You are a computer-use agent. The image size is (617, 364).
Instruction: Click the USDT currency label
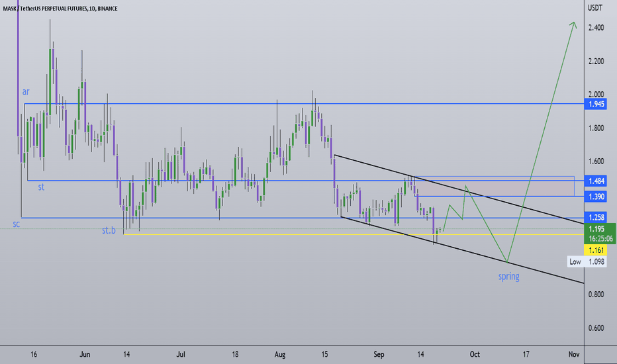(x=594, y=7)
